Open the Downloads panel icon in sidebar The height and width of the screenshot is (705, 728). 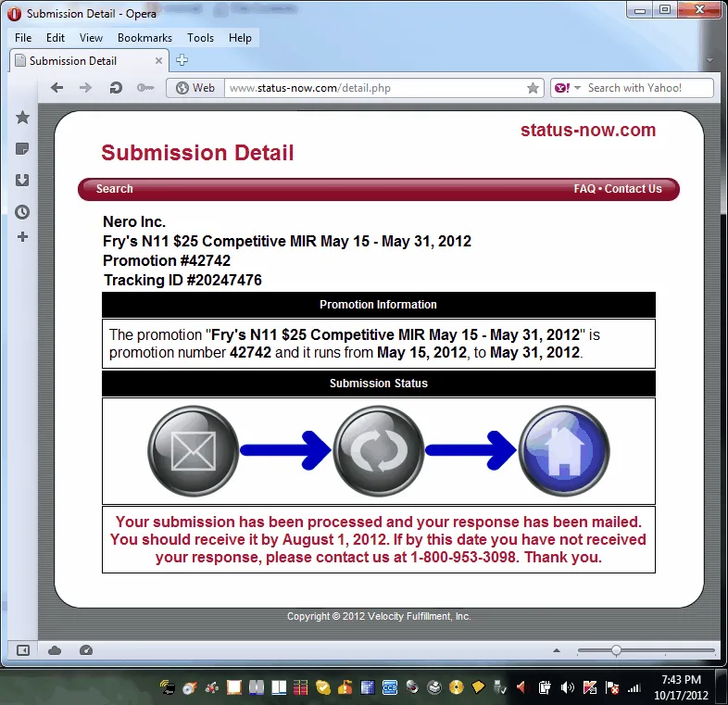click(22, 181)
